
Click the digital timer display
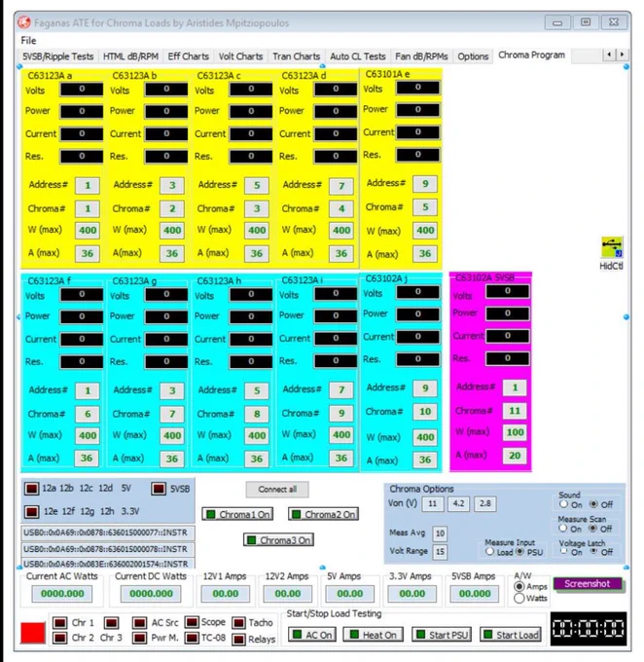coord(589,628)
